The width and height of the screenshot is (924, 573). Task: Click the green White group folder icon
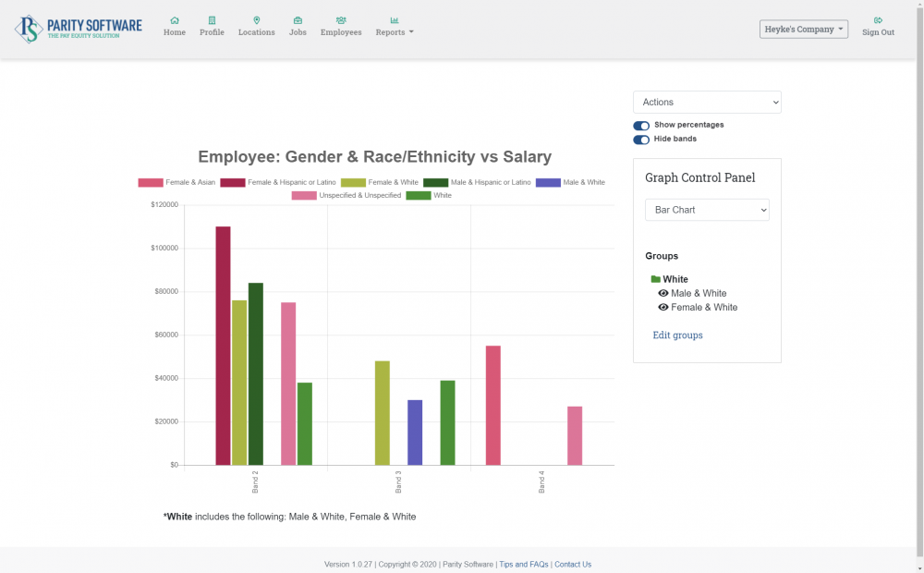click(x=655, y=279)
